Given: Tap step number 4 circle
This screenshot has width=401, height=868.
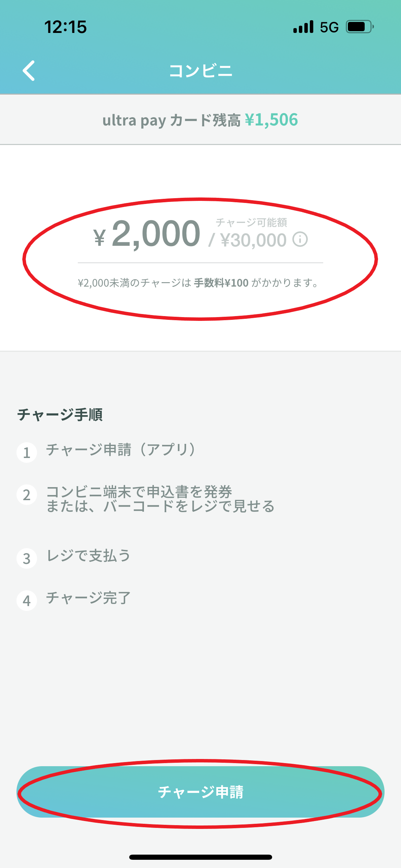Looking at the screenshot, I should click(27, 601).
